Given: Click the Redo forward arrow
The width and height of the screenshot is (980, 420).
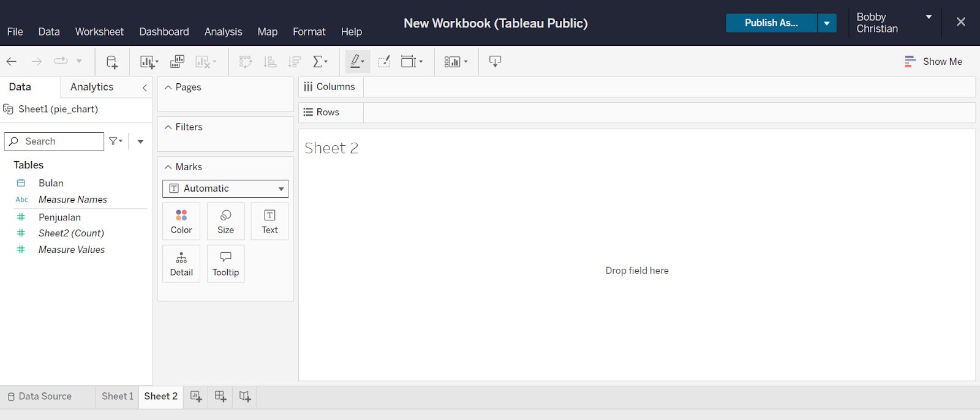Looking at the screenshot, I should 36,61.
